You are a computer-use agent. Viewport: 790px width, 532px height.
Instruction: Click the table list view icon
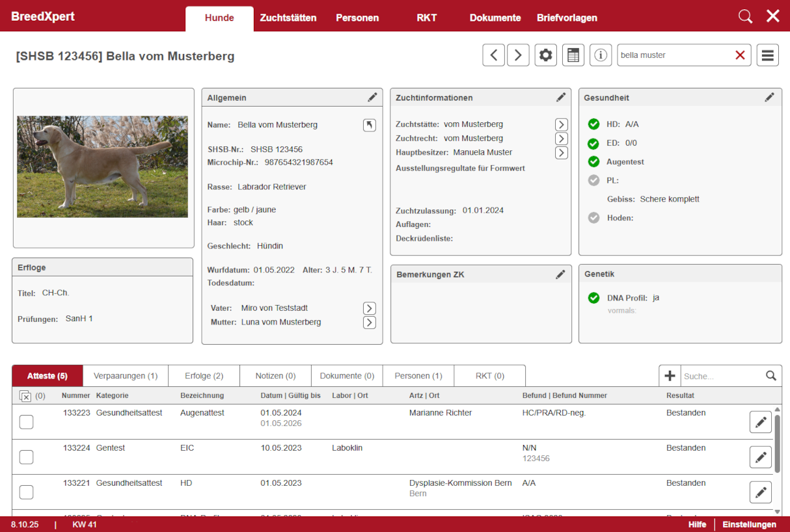click(573, 55)
